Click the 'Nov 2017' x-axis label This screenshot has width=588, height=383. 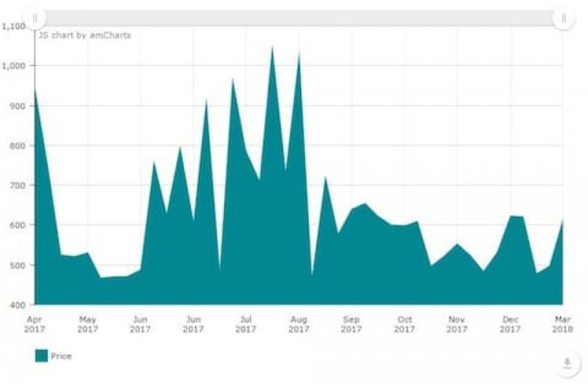[457, 324]
